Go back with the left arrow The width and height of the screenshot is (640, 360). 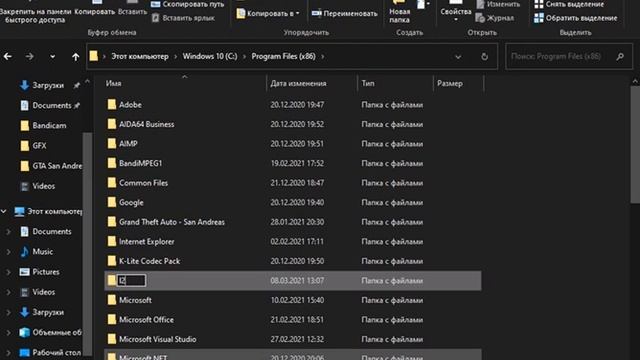8,56
